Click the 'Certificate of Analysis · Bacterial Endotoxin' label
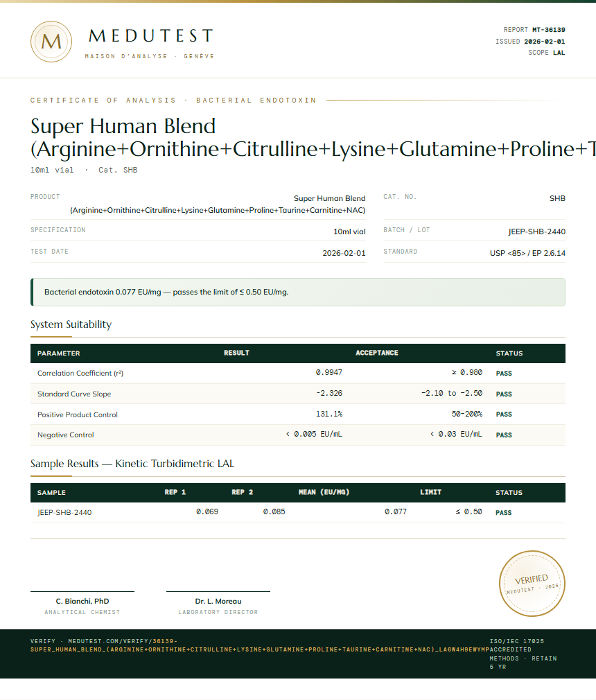The image size is (596, 700). (173, 100)
